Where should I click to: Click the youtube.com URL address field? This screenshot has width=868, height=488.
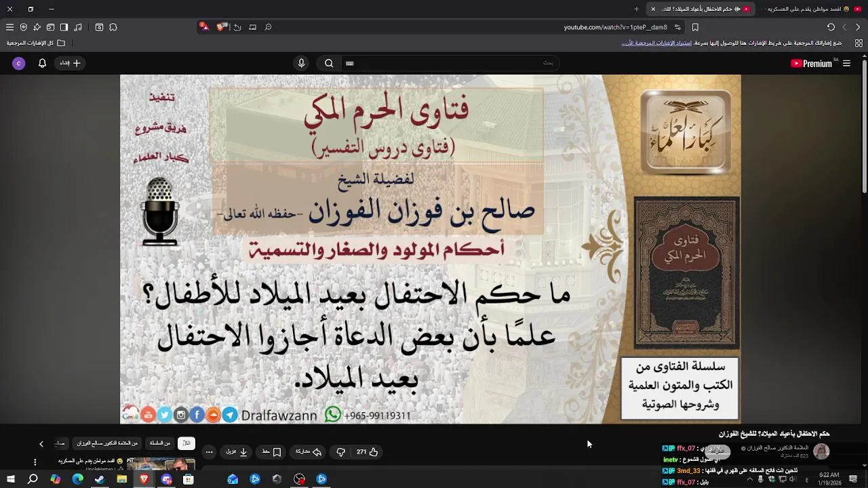click(x=615, y=27)
